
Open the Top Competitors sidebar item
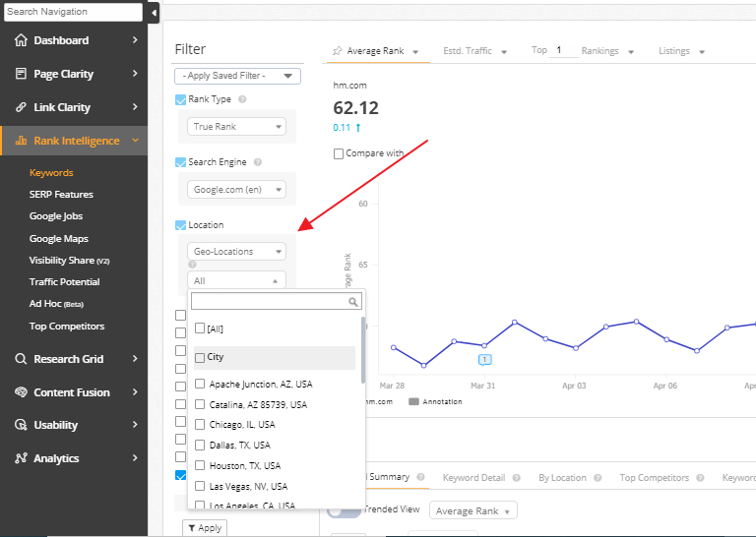pyautogui.click(x=67, y=327)
